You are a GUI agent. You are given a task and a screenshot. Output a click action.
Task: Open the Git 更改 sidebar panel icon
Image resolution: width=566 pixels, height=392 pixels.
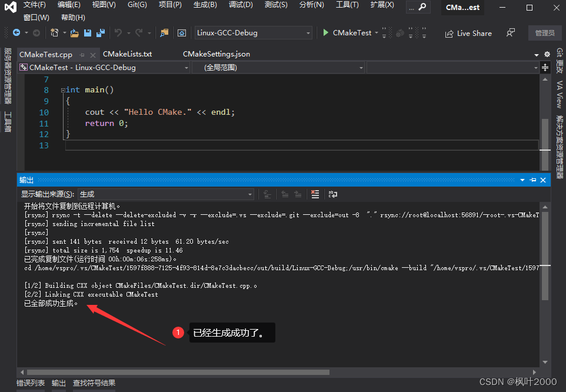click(x=560, y=62)
